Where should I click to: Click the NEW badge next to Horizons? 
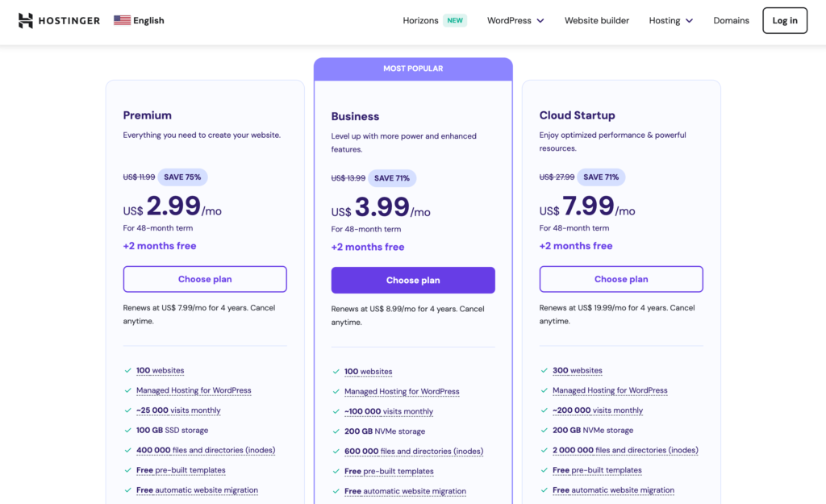(x=455, y=20)
